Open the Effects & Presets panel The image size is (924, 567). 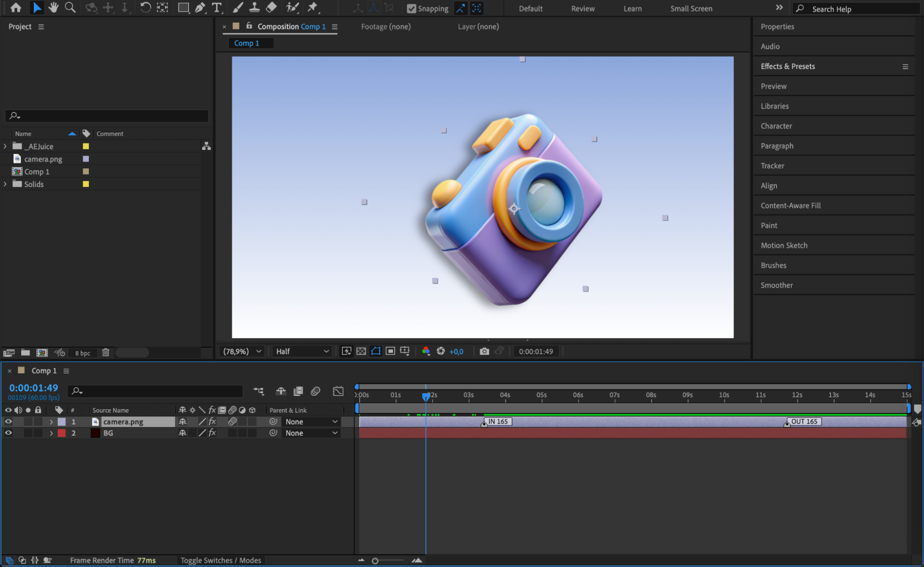[788, 66]
